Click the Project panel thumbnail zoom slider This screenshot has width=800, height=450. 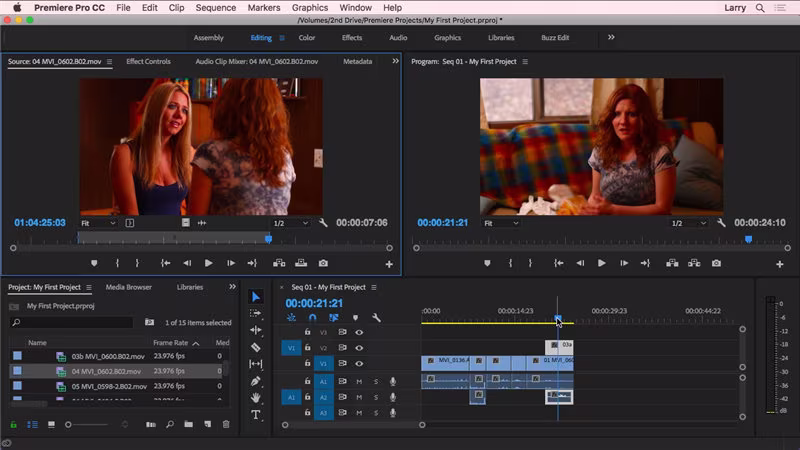69,425
